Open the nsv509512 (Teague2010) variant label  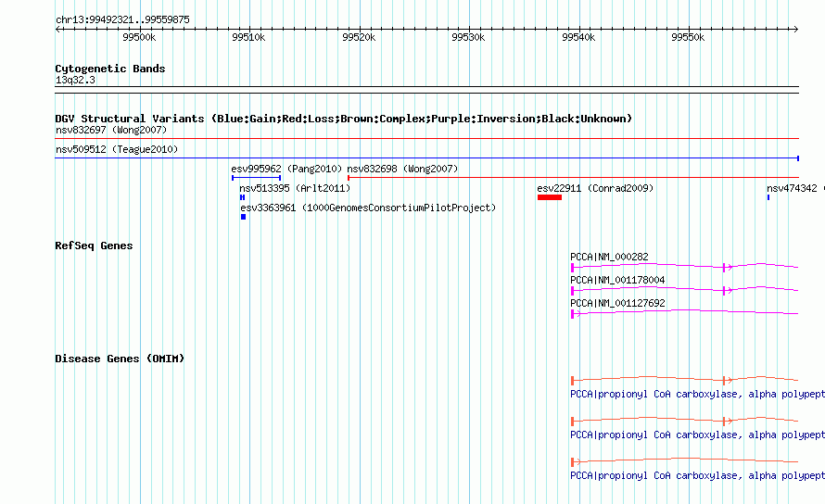(117, 149)
